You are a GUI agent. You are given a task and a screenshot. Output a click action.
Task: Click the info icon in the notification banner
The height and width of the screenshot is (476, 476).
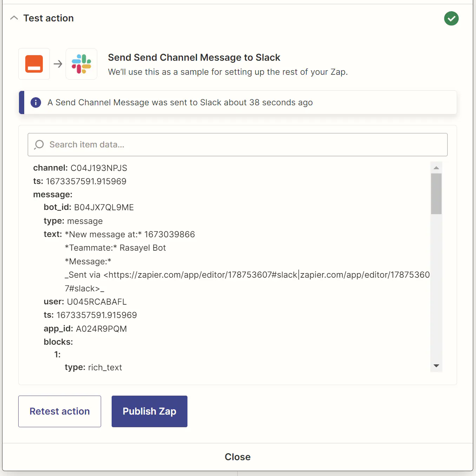tap(35, 103)
